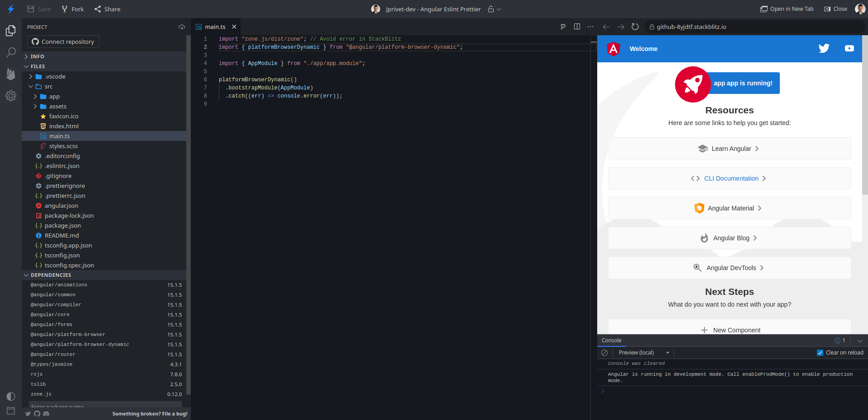Open the editor more actions ellipsis
This screenshot has width=868, height=420.
(x=590, y=27)
